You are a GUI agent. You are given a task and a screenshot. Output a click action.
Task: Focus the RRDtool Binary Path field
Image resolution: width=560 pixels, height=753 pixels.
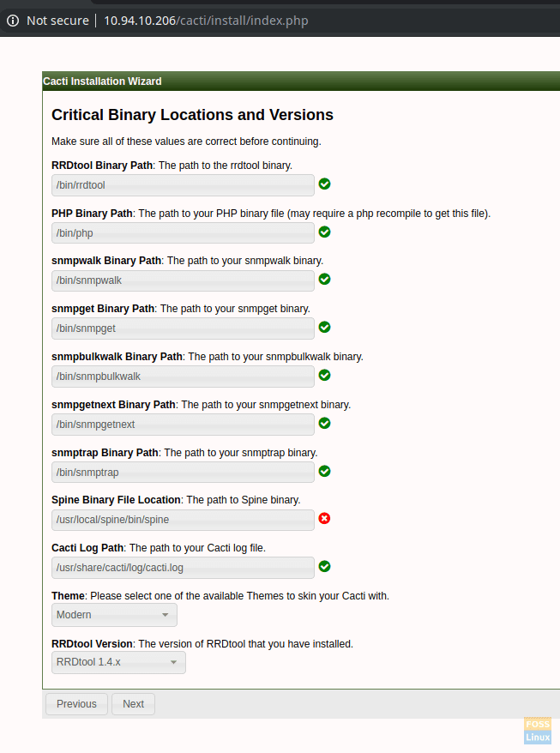(x=183, y=185)
